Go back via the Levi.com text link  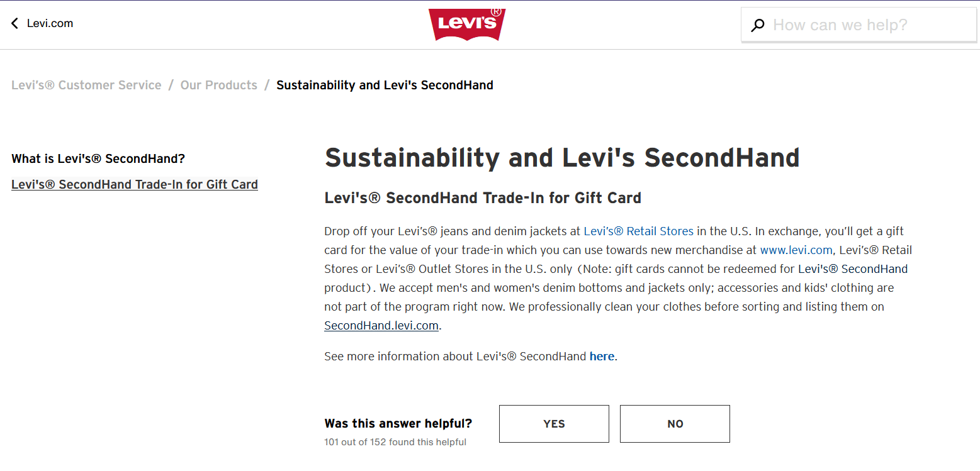click(50, 24)
